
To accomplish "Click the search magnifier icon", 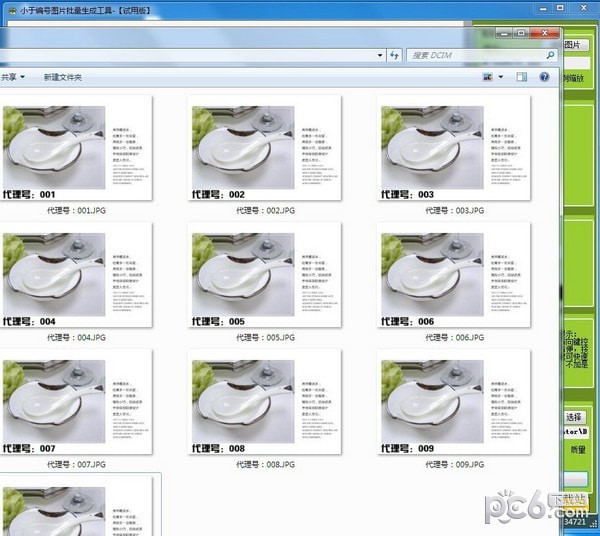I will (x=548, y=55).
